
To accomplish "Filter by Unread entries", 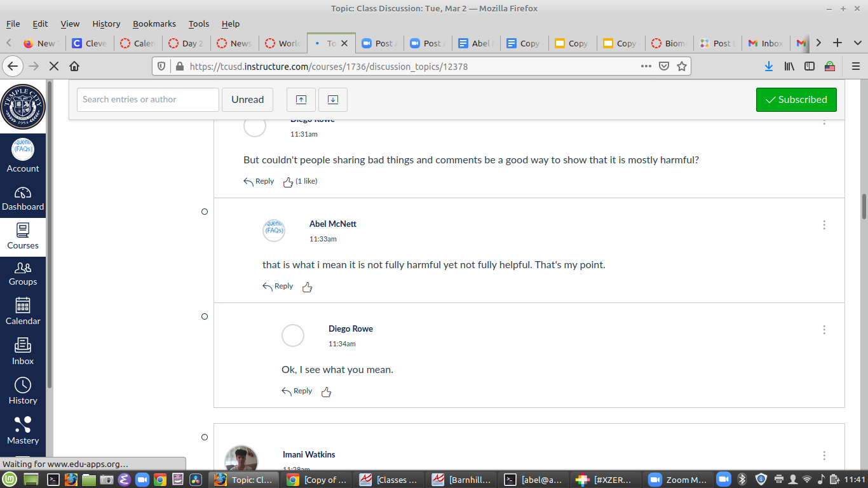I will point(247,100).
